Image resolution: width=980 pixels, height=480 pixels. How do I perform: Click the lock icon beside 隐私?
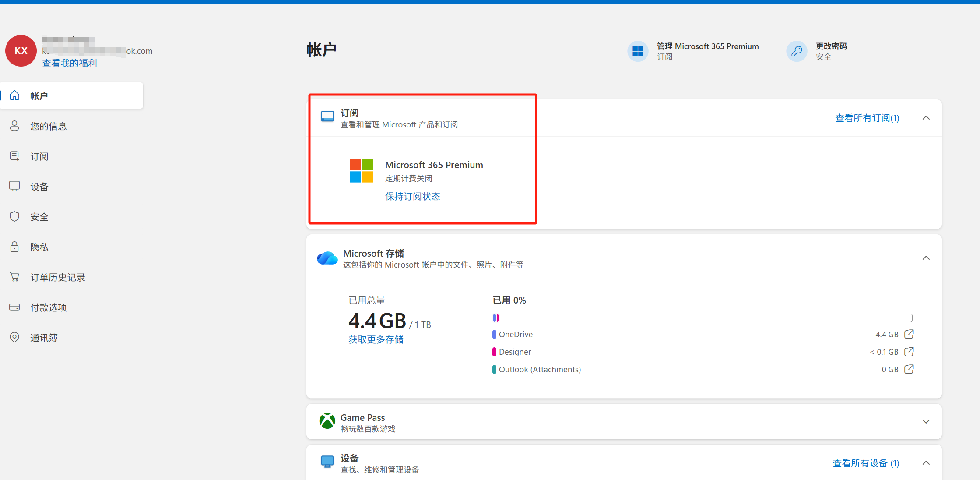pyautogui.click(x=14, y=247)
